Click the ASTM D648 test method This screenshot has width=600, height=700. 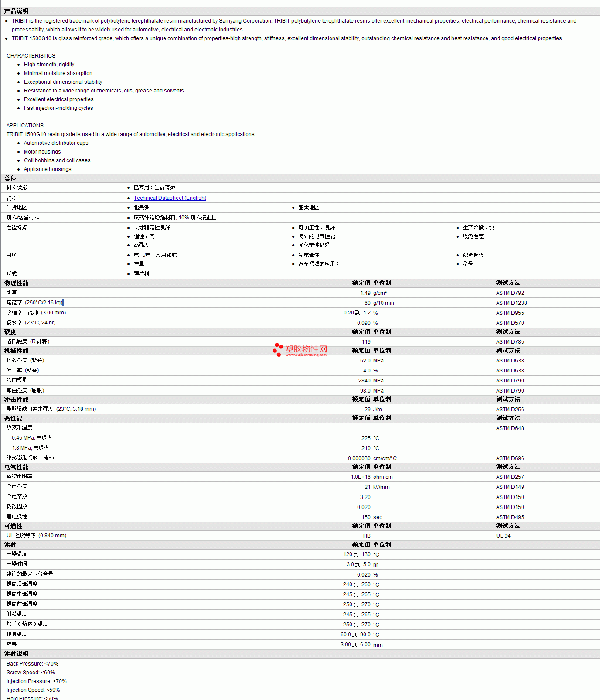(x=510, y=428)
